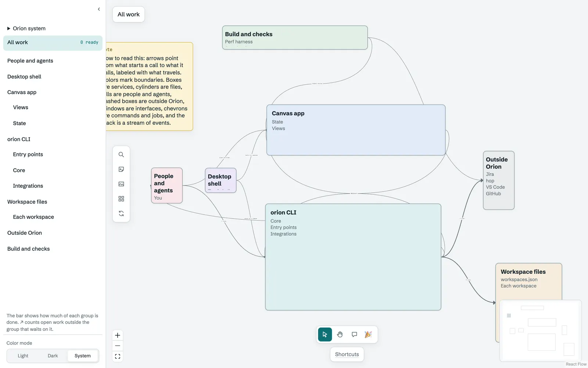The width and height of the screenshot is (588, 368).
Task: Click 'hop' in the Outside Orion node
Action: point(490,181)
